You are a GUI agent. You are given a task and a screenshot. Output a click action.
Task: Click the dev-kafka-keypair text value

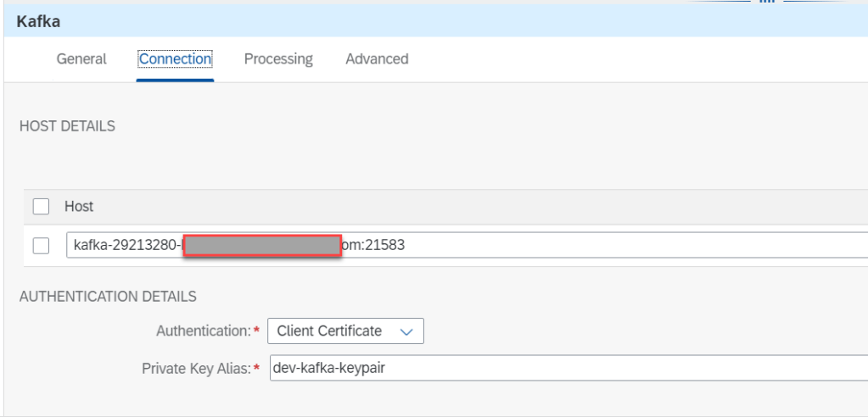pyautogui.click(x=325, y=369)
